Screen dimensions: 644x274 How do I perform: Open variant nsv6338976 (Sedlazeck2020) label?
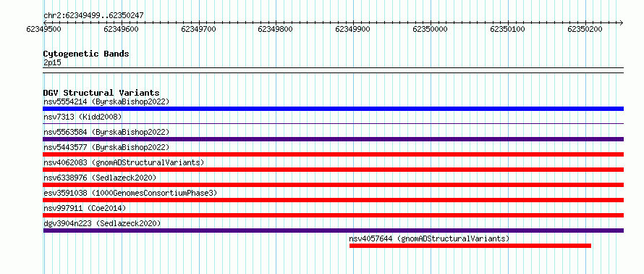(x=100, y=178)
